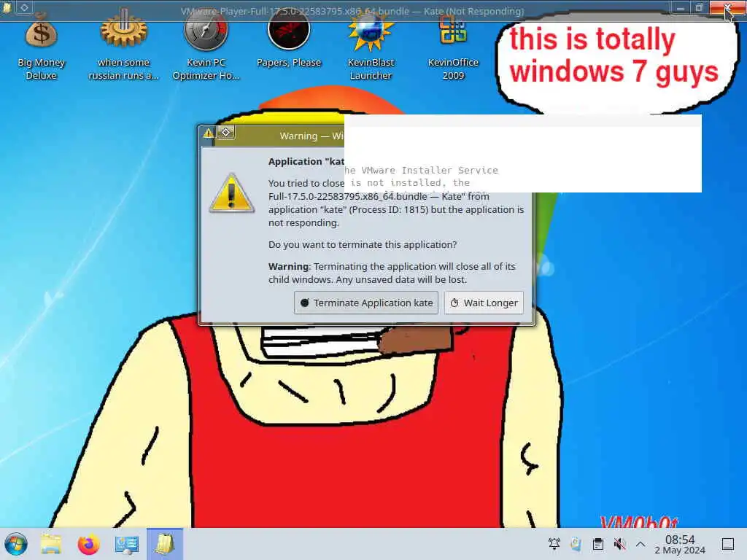Click the pin icon in Warning dialog titlebar
Screen dimensions: 747x560
(x=226, y=133)
